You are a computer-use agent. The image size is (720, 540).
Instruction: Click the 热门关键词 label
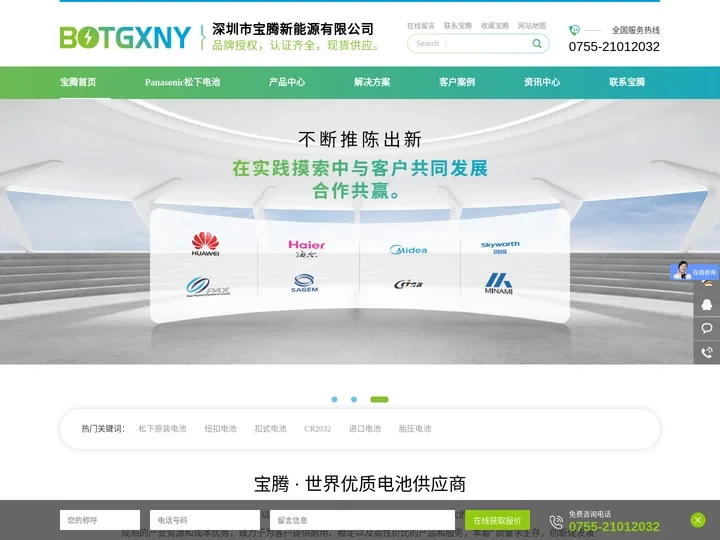(x=103, y=428)
